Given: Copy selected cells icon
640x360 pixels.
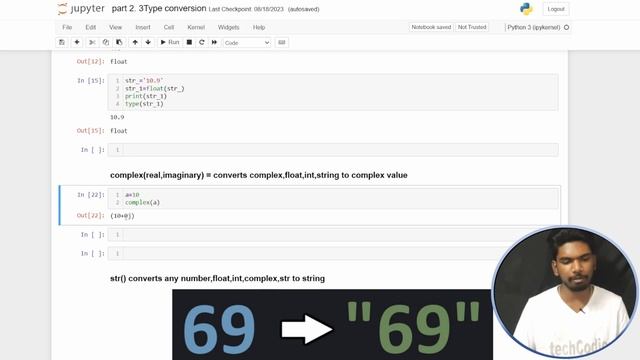Looking at the screenshot, I should pos(106,42).
